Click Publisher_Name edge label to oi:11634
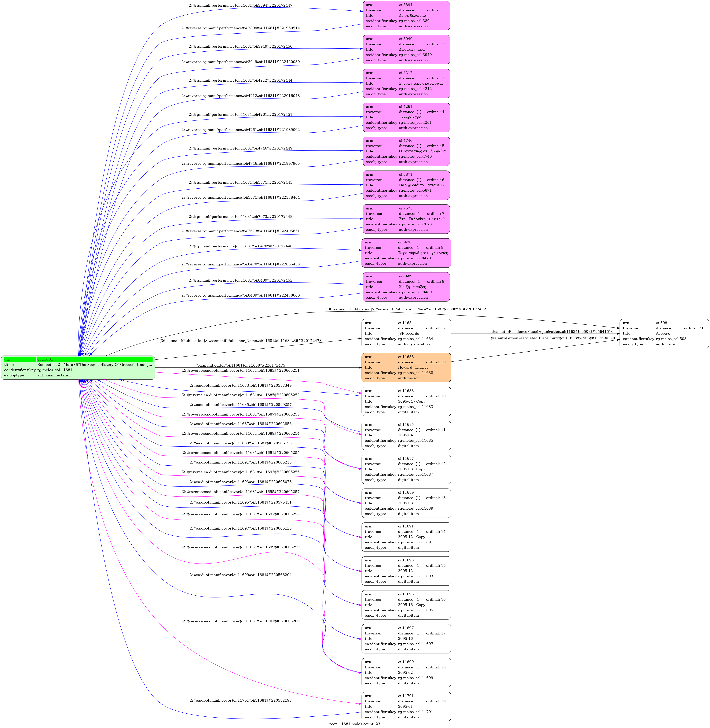Image resolution: width=710 pixels, height=728 pixels. [240, 341]
